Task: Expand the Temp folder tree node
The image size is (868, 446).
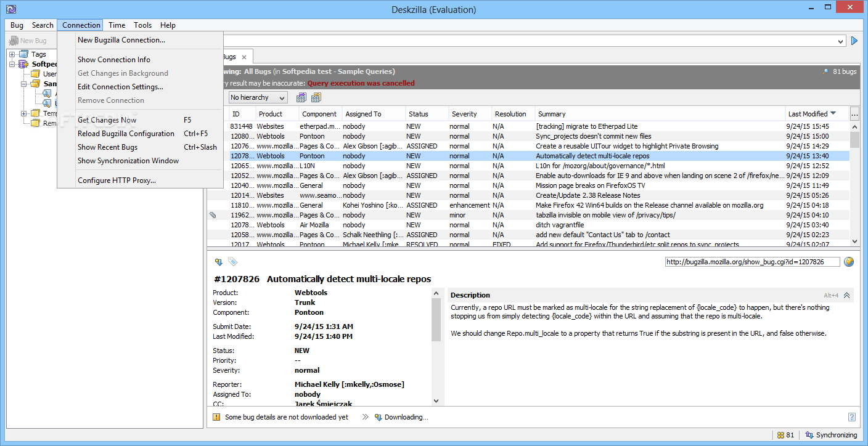Action: click(24, 113)
